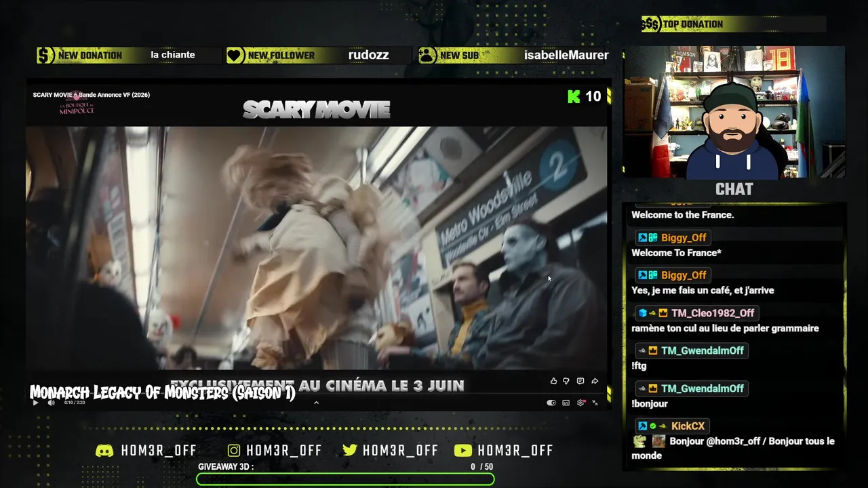Click the '0 / 50' giveaway counter

(x=482, y=467)
